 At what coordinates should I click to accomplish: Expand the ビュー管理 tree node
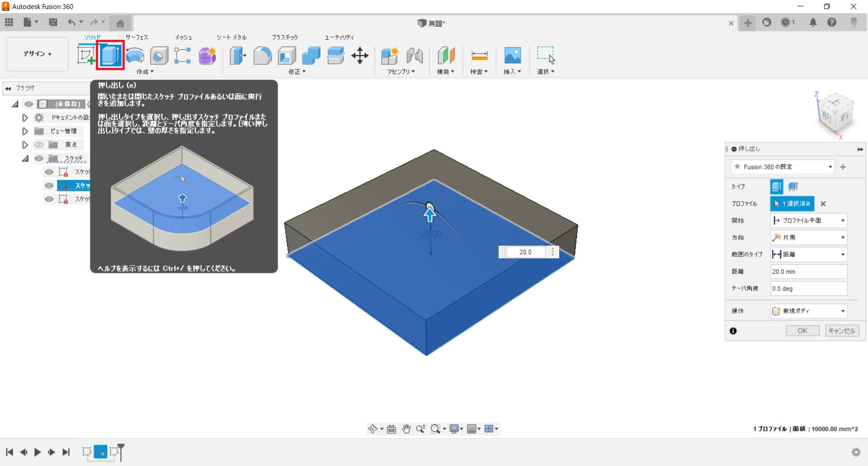pos(25,131)
